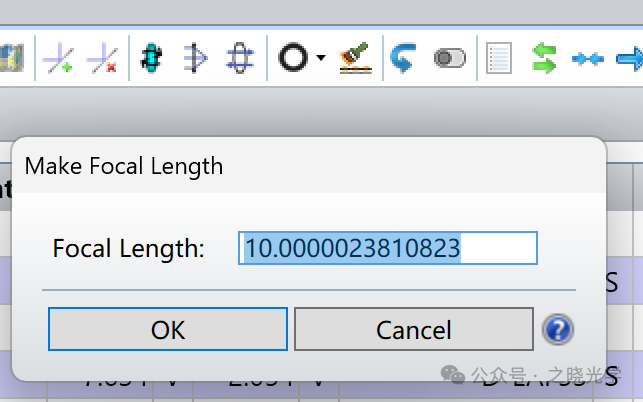The width and height of the screenshot is (643, 402).
Task: Click the lined document page icon
Action: click(x=498, y=58)
